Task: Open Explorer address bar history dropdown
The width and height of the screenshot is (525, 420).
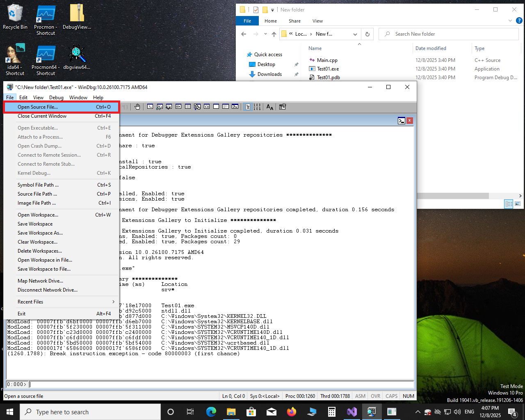Action: coord(355,34)
